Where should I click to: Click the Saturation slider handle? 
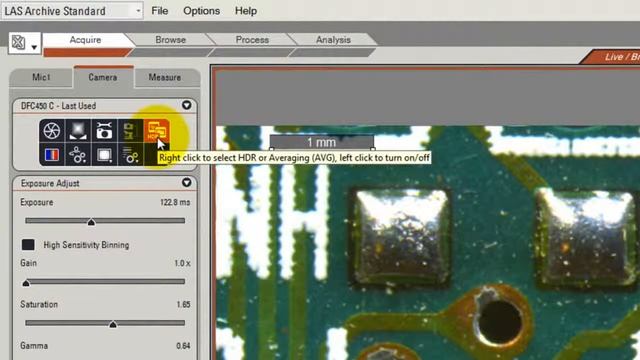tap(113, 324)
